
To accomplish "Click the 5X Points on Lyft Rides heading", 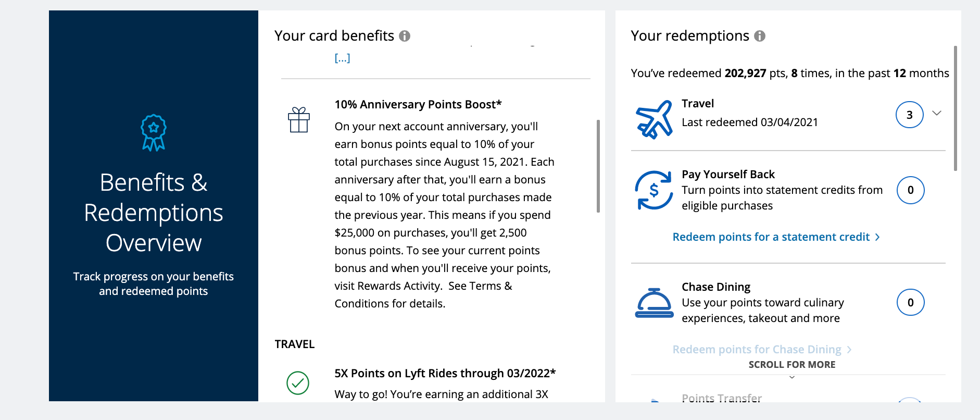I will pos(445,374).
